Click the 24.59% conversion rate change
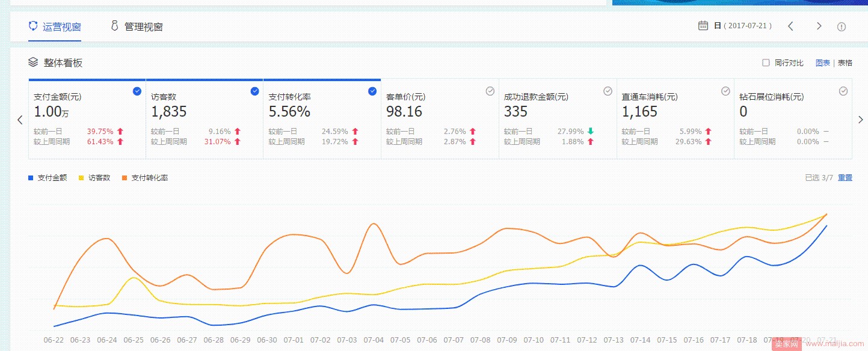This screenshot has height=351, width=868. (335, 132)
